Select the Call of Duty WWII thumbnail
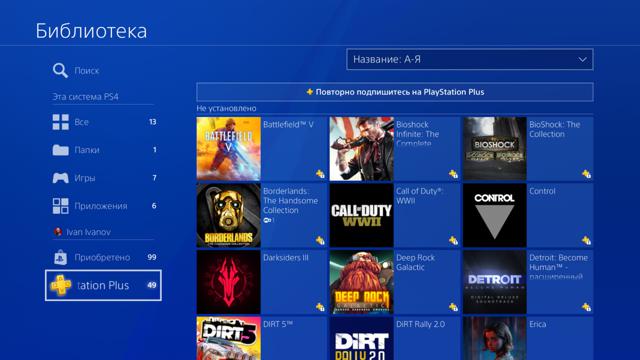 361,216
